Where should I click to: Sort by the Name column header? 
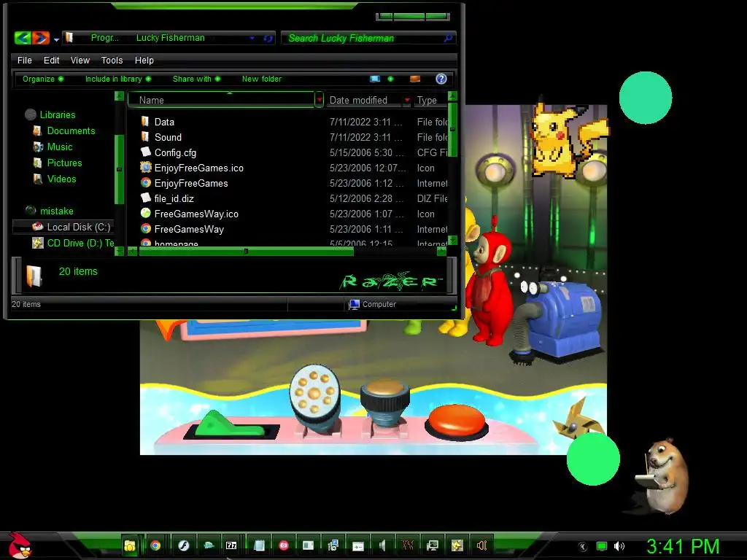pos(221,100)
